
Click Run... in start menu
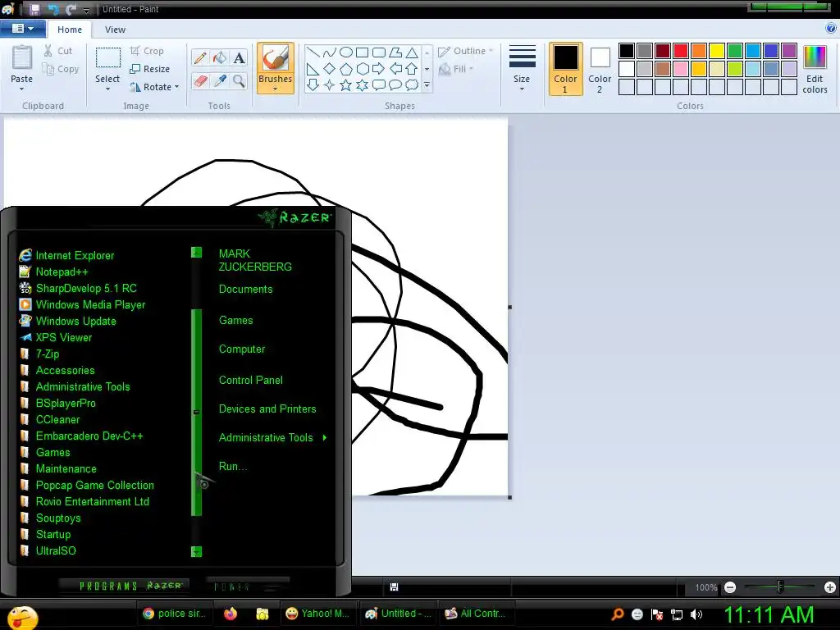(x=232, y=466)
